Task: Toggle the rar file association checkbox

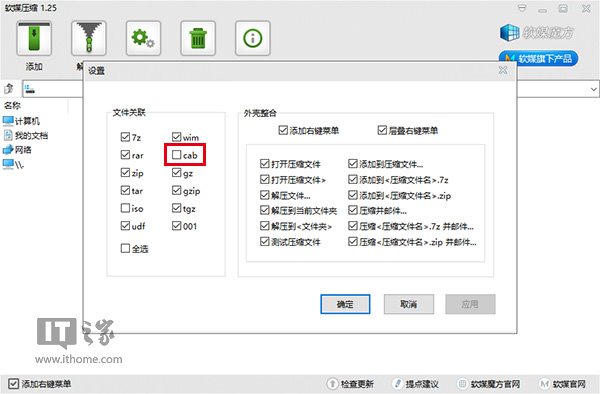Action: (125, 155)
